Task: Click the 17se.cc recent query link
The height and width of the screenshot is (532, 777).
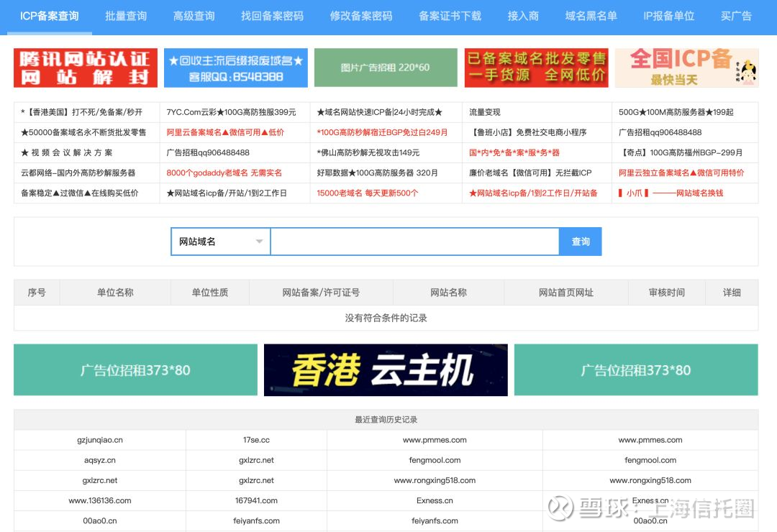Action: (256, 440)
